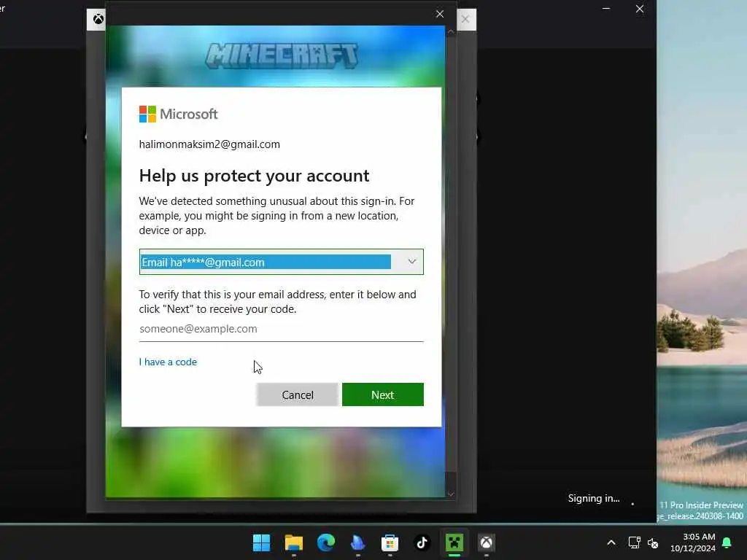The height and width of the screenshot is (560, 747).
Task: Close the Xbox window behind the dialog
Action: pyautogui.click(x=465, y=20)
